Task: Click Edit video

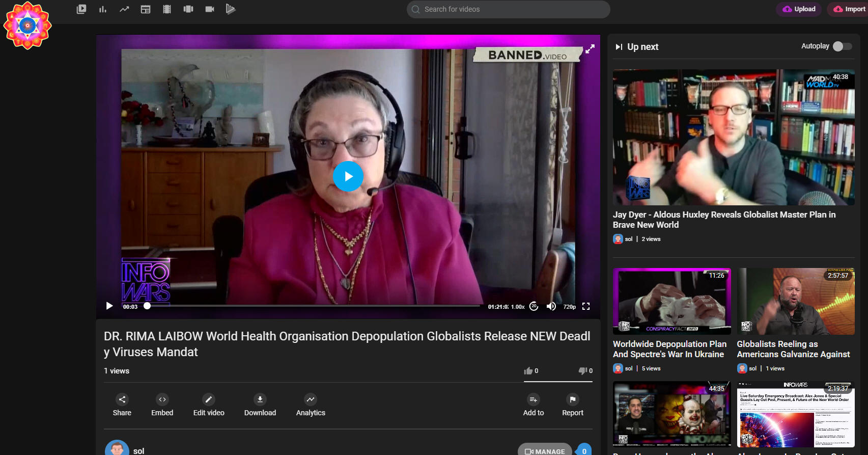Action: [x=209, y=405]
